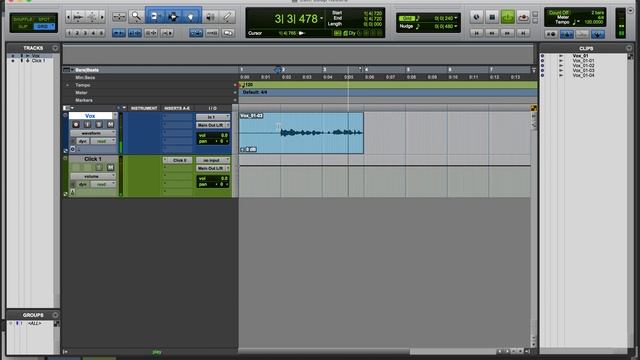640x360 pixels.
Task: Open Vox output selector Main Out L/R
Action: (213, 125)
